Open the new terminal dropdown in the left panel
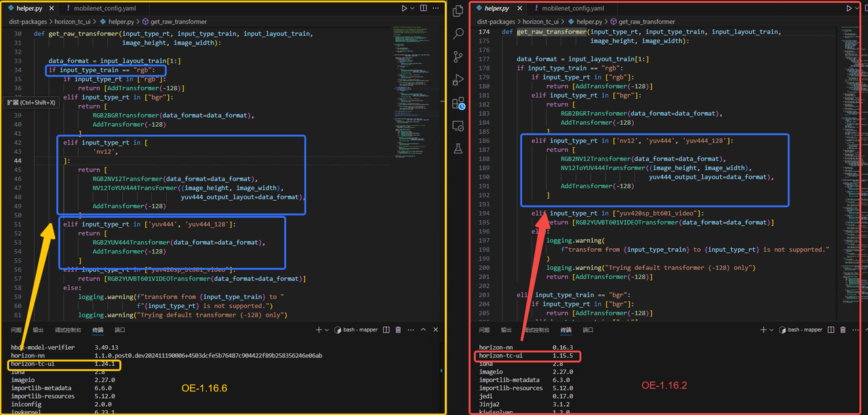The image size is (868, 415). click(x=328, y=330)
